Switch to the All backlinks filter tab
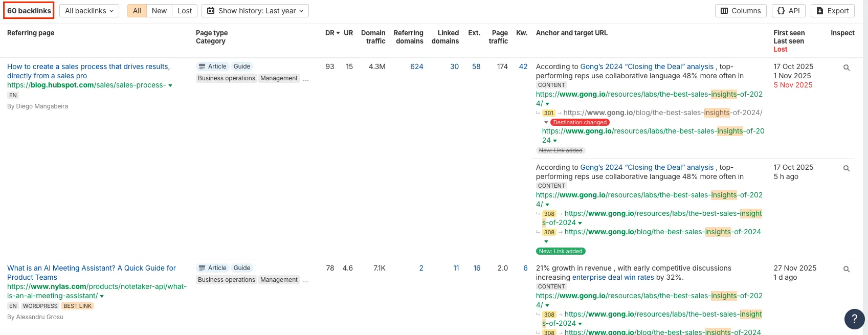Viewport: 868px width, 335px height. point(137,11)
